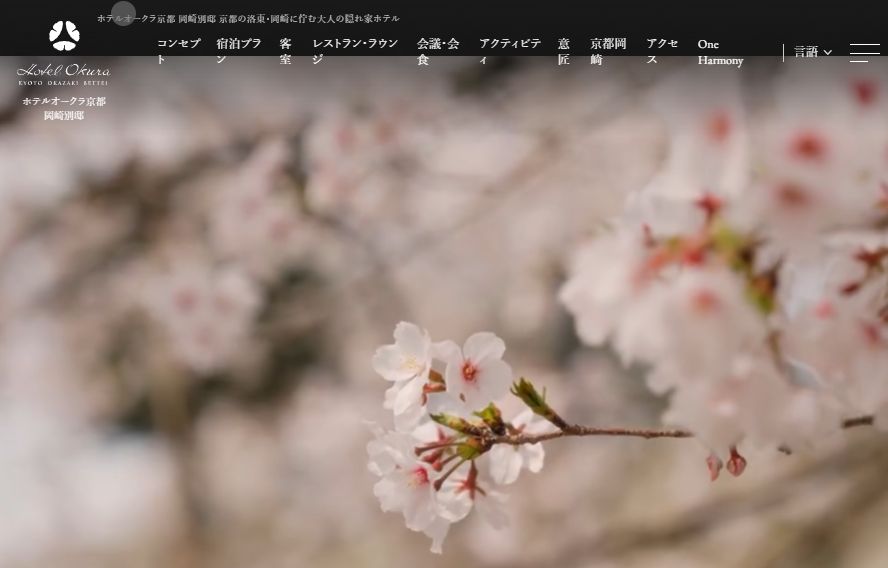The height and width of the screenshot is (568, 888).
Task: Click the Hotel Okura three-leaf emblem icon
Action: pyautogui.click(x=64, y=36)
